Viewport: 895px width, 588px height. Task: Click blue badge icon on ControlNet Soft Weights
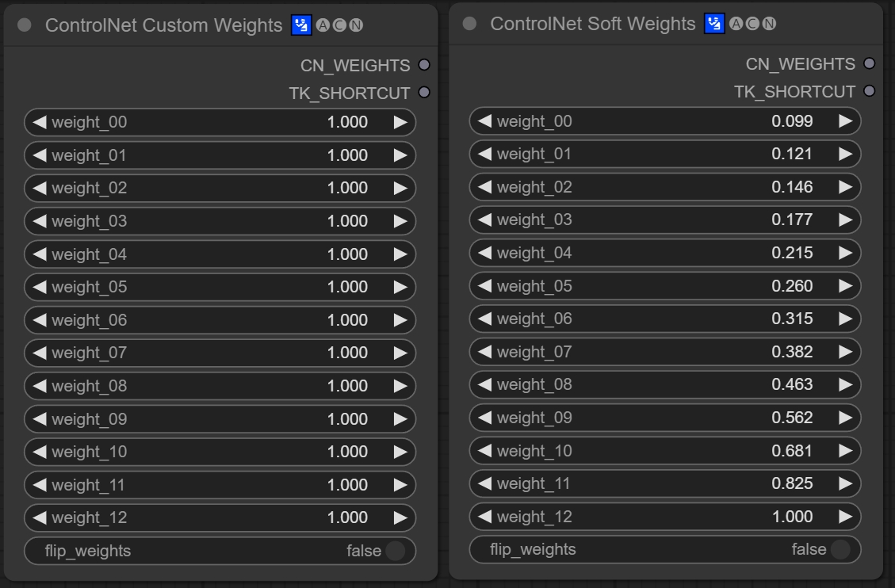point(714,24)
